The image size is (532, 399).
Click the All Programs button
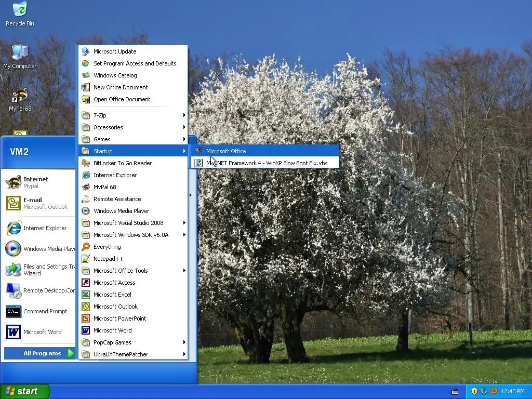coord(39,353)
